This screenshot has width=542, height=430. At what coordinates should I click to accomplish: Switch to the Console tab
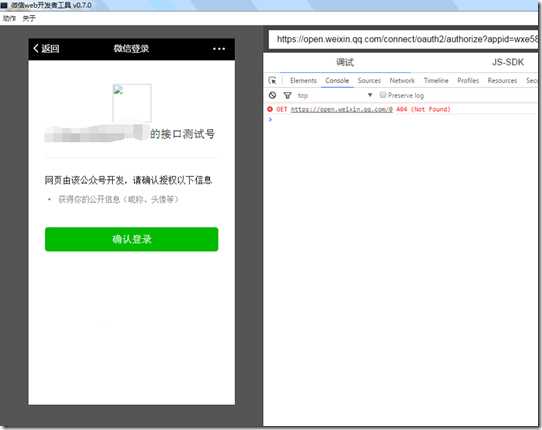[x=337, y=81]
